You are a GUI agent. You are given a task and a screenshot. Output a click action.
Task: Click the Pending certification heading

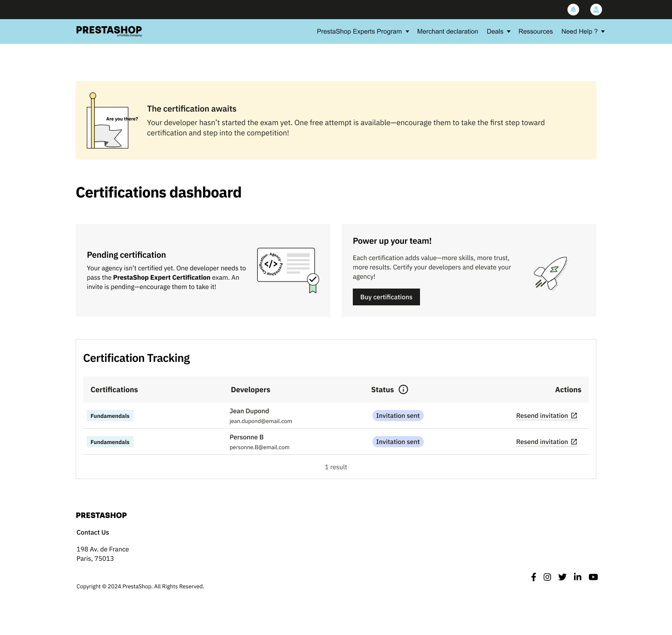(x=126, y=255)
